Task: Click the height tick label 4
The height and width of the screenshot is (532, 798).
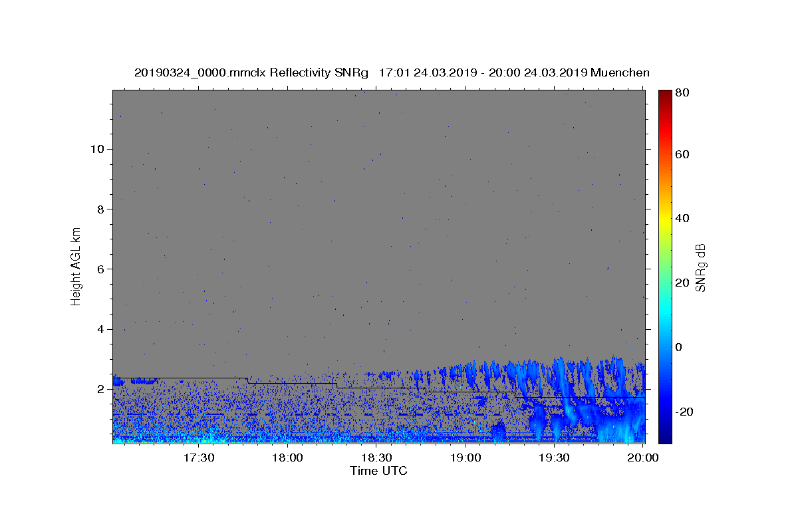Action: click(100, 329)
